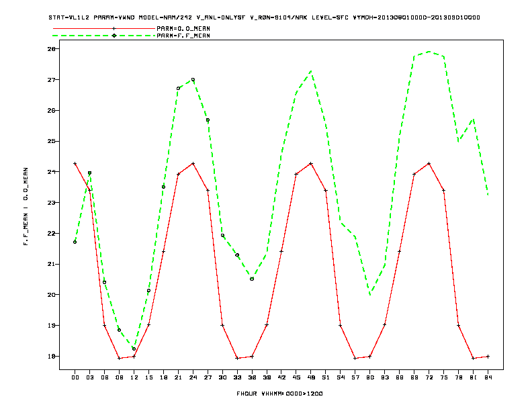Click x-axis tick label 12
Image resolution: width=532 pixels, height=411 pixels.
[134, 377]
